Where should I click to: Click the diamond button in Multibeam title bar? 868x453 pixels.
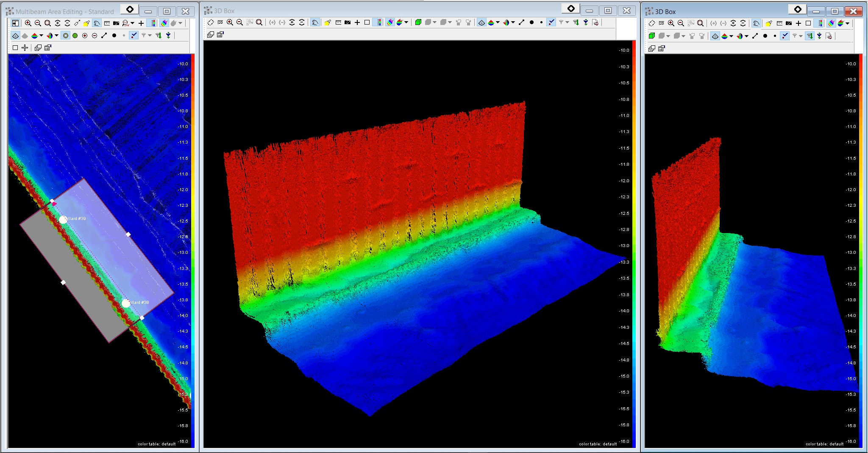pos(130,10)
